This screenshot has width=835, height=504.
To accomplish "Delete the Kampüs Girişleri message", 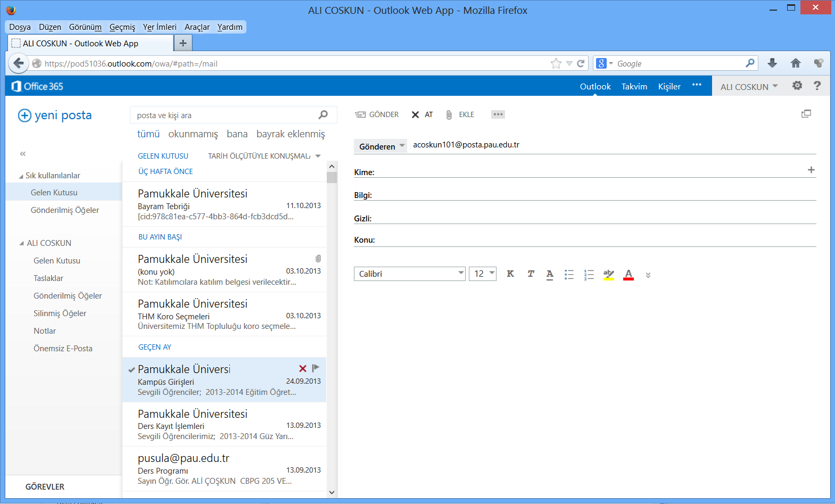I will [x=303, y=368].
